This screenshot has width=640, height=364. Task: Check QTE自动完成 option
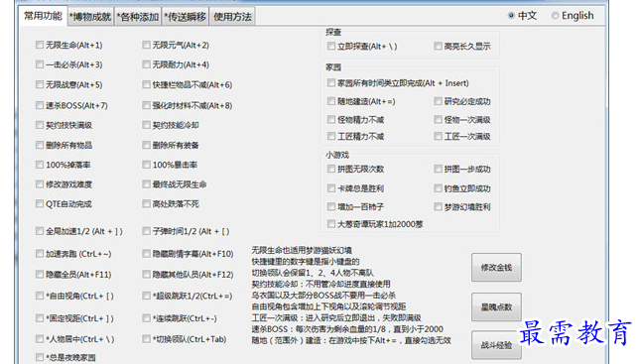click(40, 203)
